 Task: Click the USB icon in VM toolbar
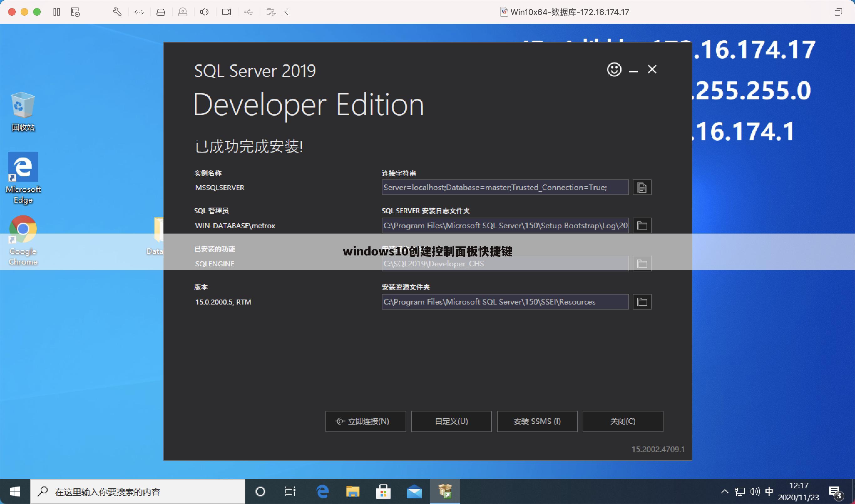248,12
